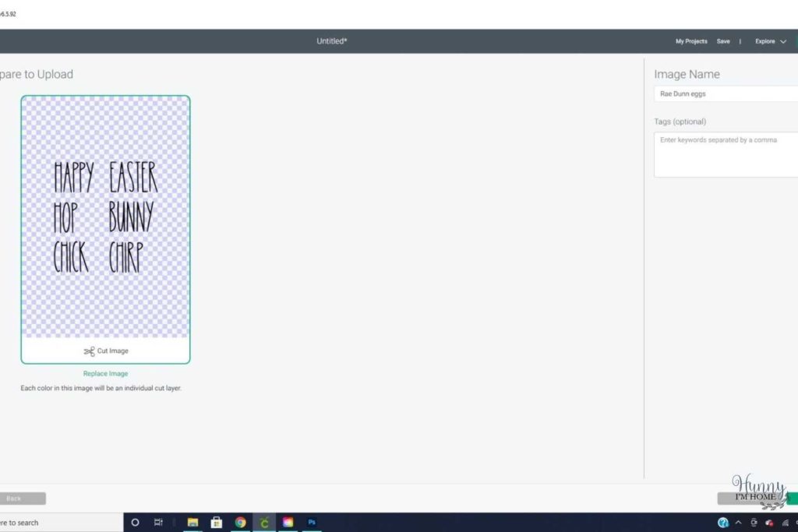The height and width of the screenshot is (532, 798).
Task: Show hidden system tray icons
Action: click(739, 523)
